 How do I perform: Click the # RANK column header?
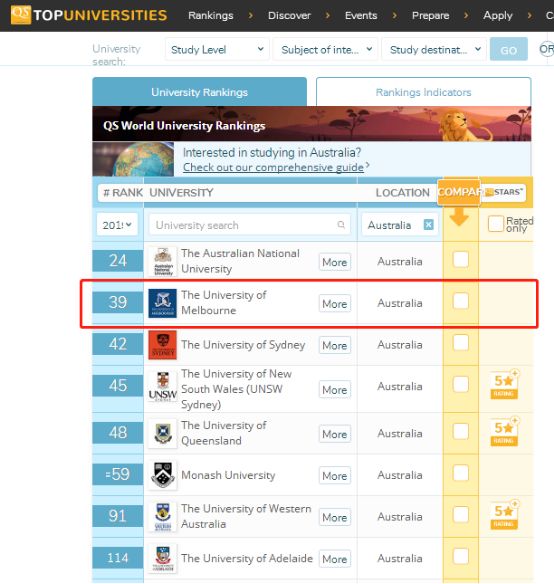coord(123,193)
